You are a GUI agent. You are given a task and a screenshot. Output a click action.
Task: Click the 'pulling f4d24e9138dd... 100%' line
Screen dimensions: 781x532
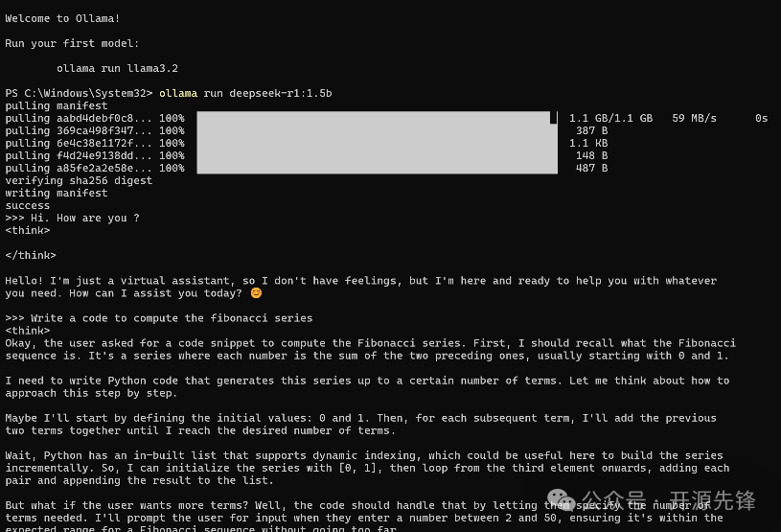click(x=95, y=155)
